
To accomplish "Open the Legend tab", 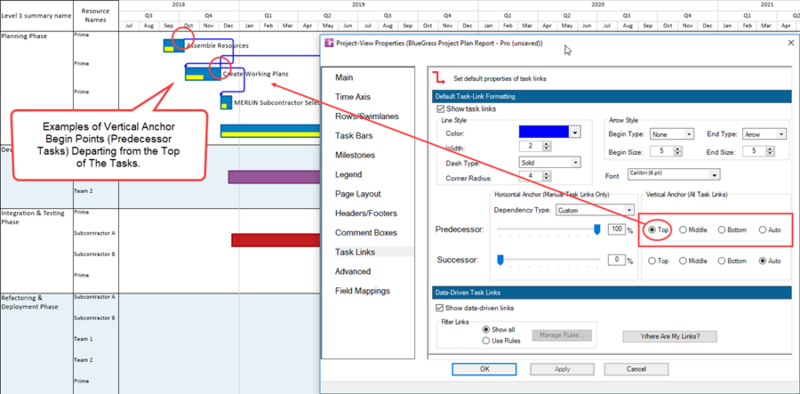I will [348, 175].
